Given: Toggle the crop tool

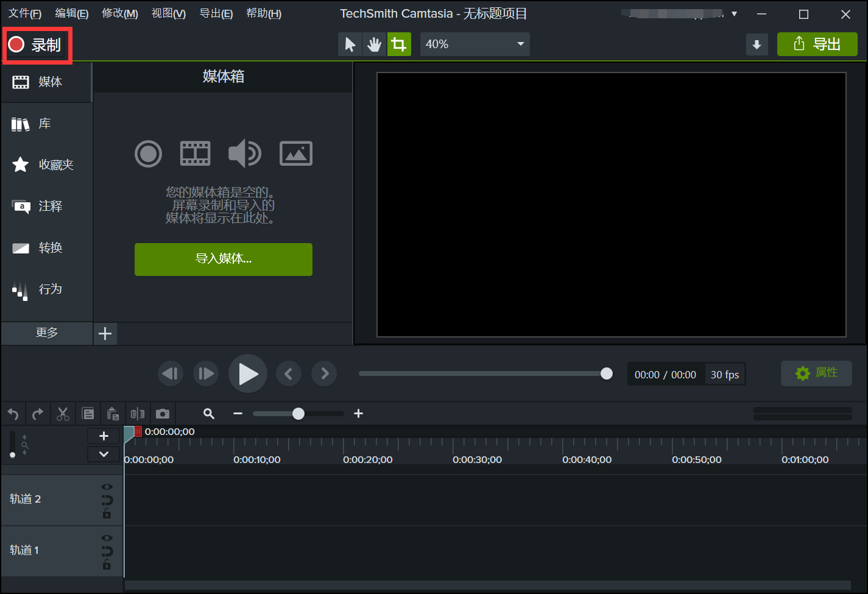Looking at the screenshot, I should 399,44.
